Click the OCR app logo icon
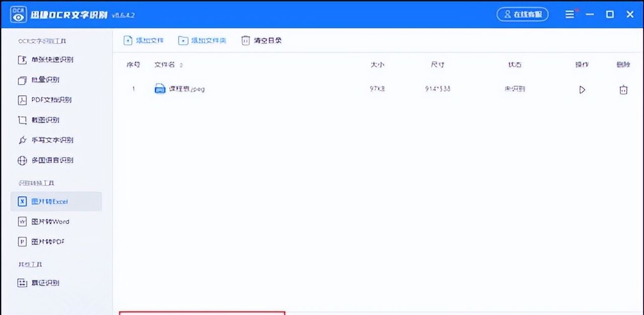Image resolution: width=644 pixels, height=315 pixels. (18, 14)
